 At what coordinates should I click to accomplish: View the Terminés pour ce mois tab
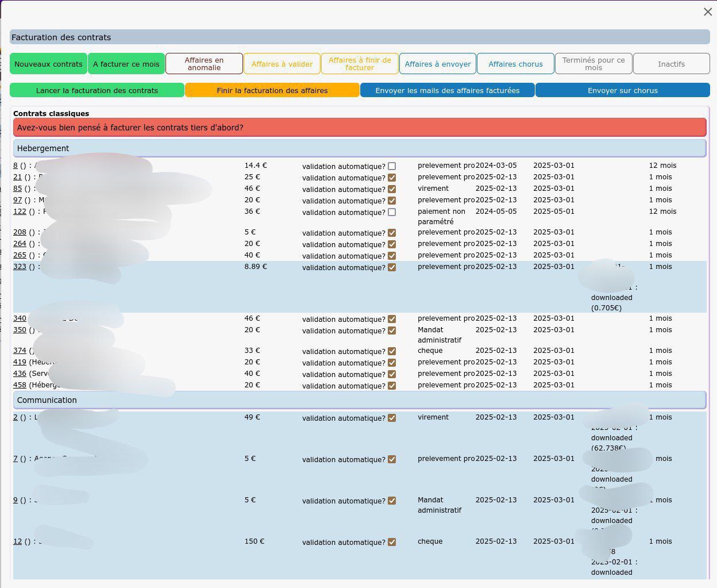593,64
